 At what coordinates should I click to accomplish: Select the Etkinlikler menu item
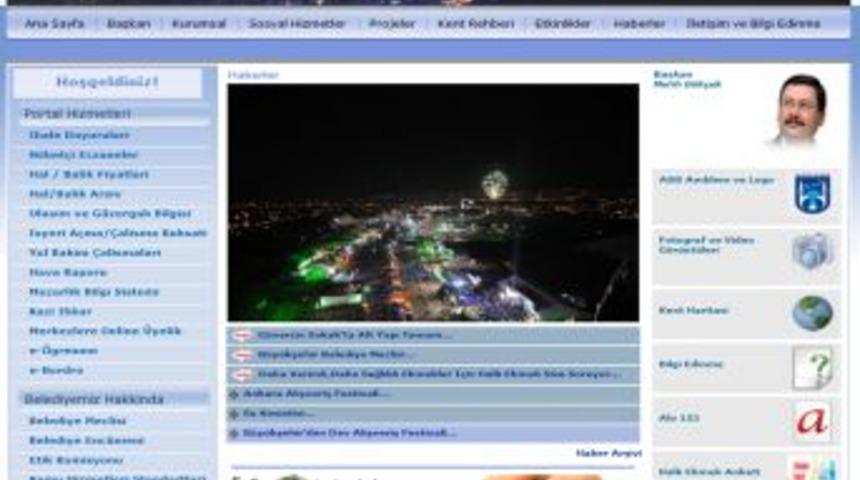[x=563, y=24]
